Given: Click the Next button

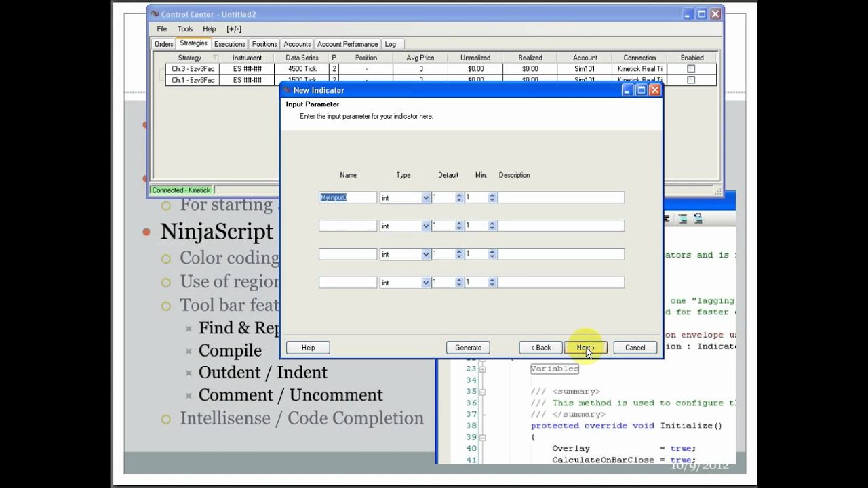Looking at the screenshot, I should point(585,348).
